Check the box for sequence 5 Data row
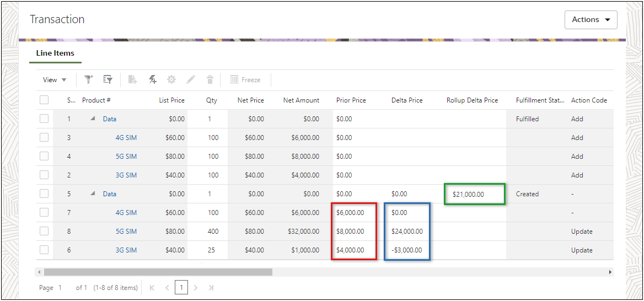This screenshot has width=644, height=301. 44,194
